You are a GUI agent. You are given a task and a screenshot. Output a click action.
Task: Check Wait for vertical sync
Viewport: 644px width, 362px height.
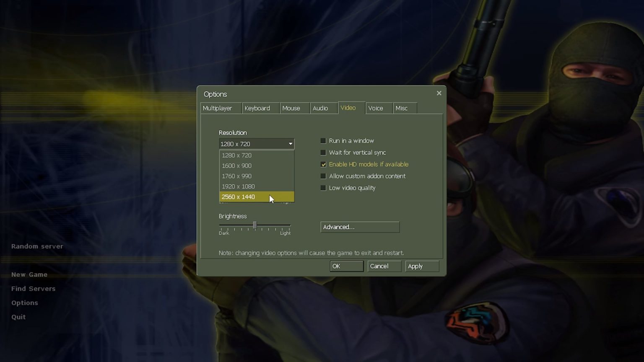(323, 153)
